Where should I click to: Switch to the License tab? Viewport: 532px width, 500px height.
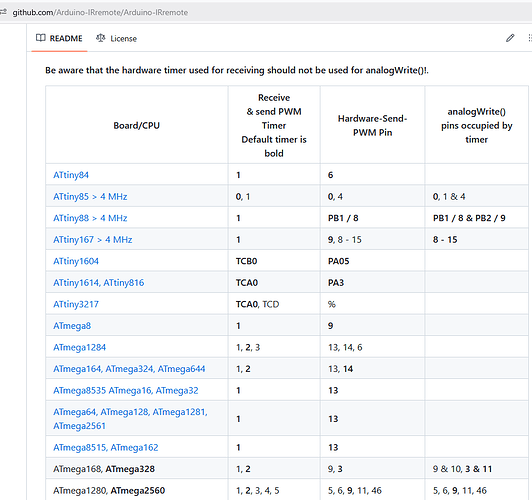click(x=116, y=38)
